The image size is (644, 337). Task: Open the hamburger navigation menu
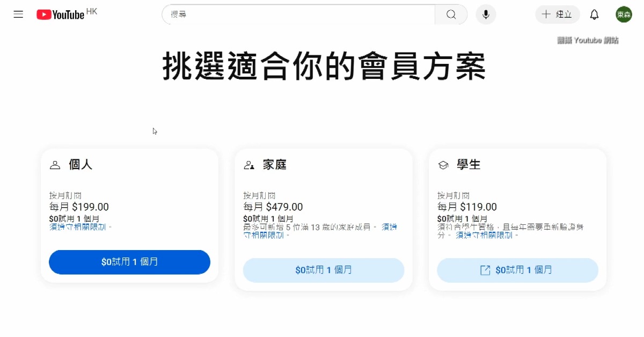pyautogui.click(x=18, y=14)
